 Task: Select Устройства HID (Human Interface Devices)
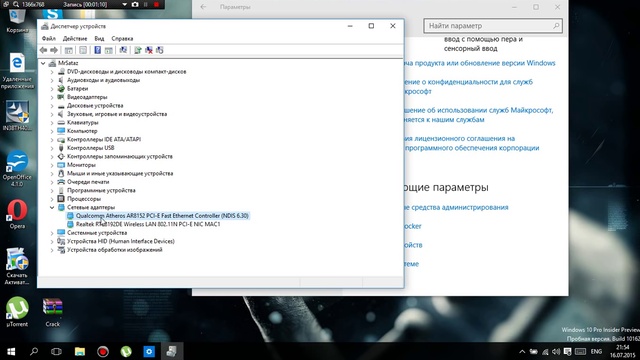(x=120, y=241)
